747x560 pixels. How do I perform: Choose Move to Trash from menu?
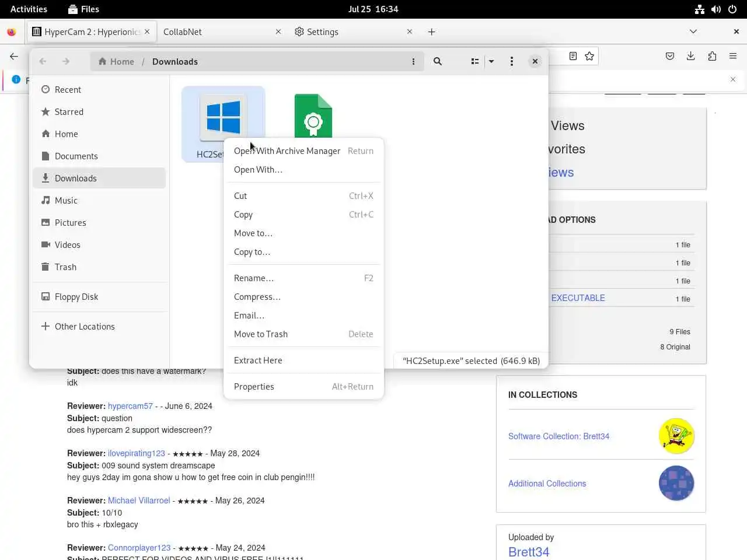[x=303, y=334]
